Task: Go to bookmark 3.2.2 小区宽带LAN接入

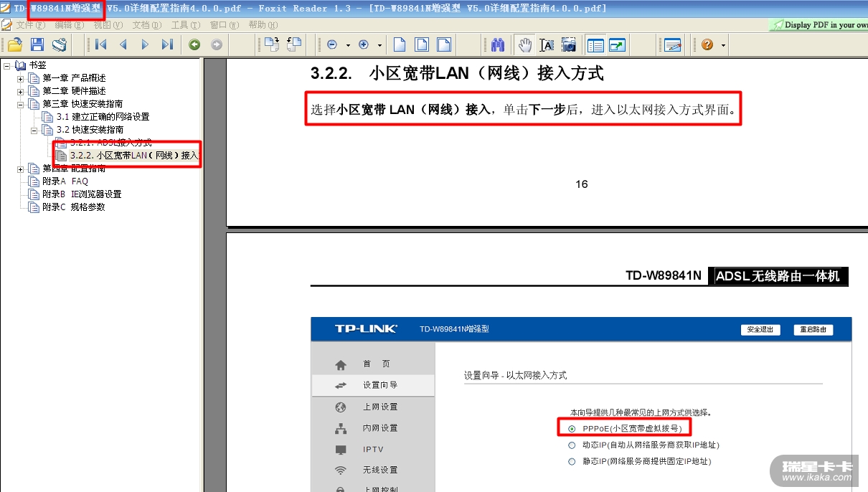Action: tap(134, 156)
